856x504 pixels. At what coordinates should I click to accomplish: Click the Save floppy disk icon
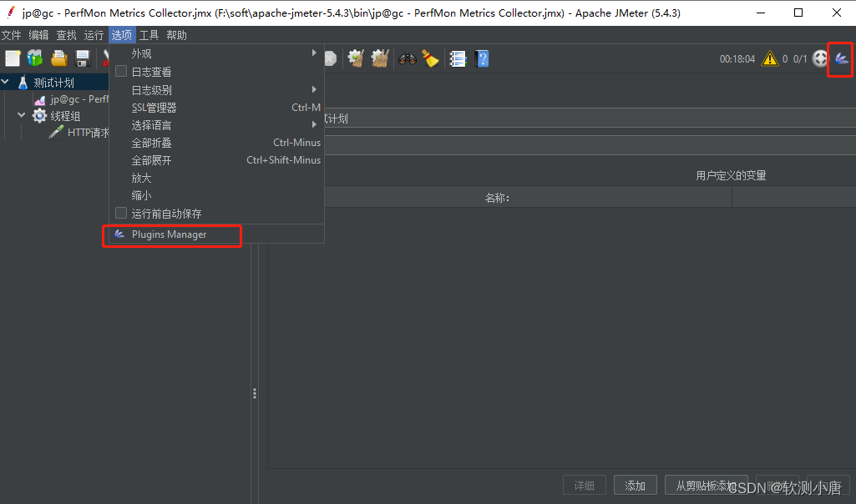click(83, 58)
